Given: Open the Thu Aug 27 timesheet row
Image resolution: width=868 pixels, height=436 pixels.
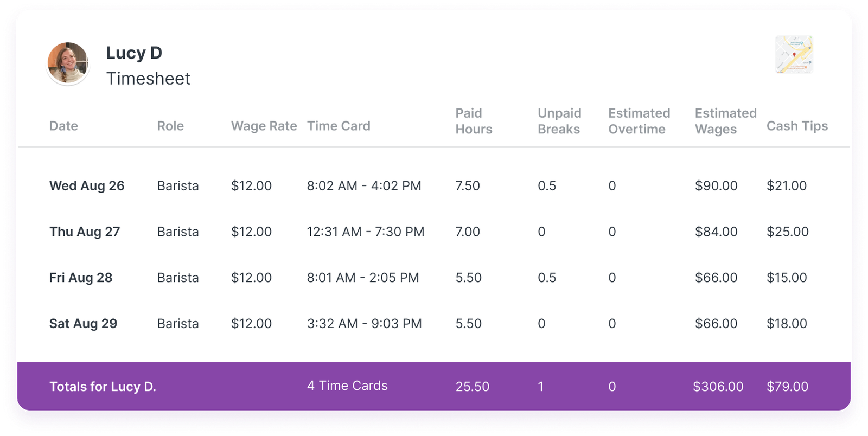Looking at the screenshot, I should [x=434, y=232].
